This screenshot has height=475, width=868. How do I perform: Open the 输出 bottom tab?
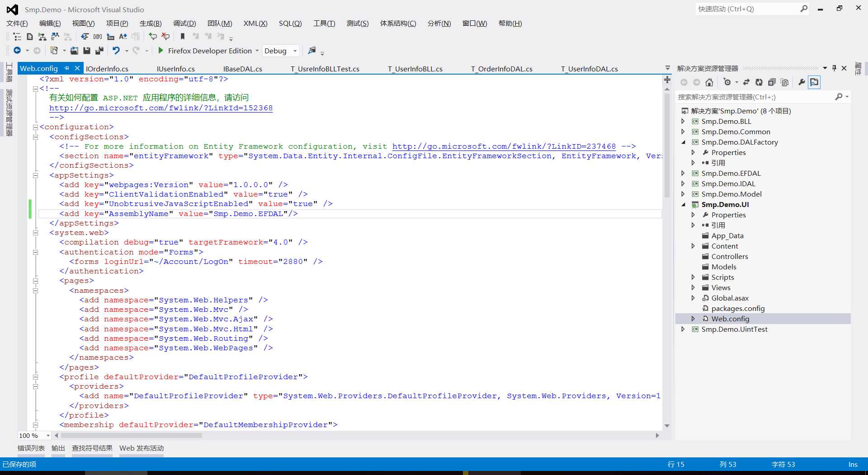click(58, 448)
